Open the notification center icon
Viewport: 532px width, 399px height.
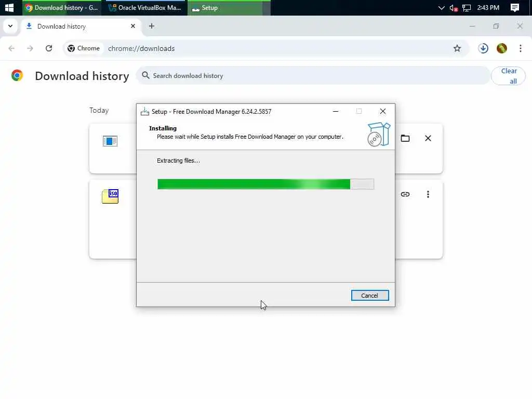[x=515, y=8]
